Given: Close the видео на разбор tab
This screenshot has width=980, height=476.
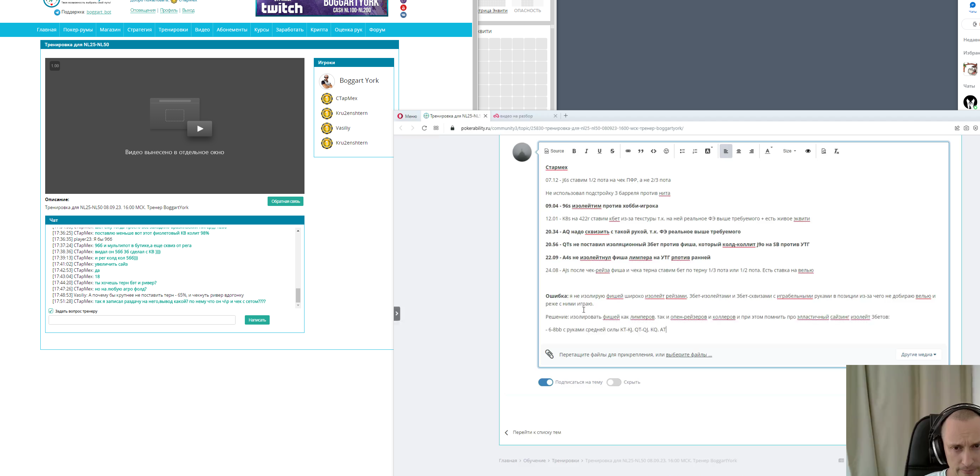Looking at the screenshot, I should click(x=556, y=116).
